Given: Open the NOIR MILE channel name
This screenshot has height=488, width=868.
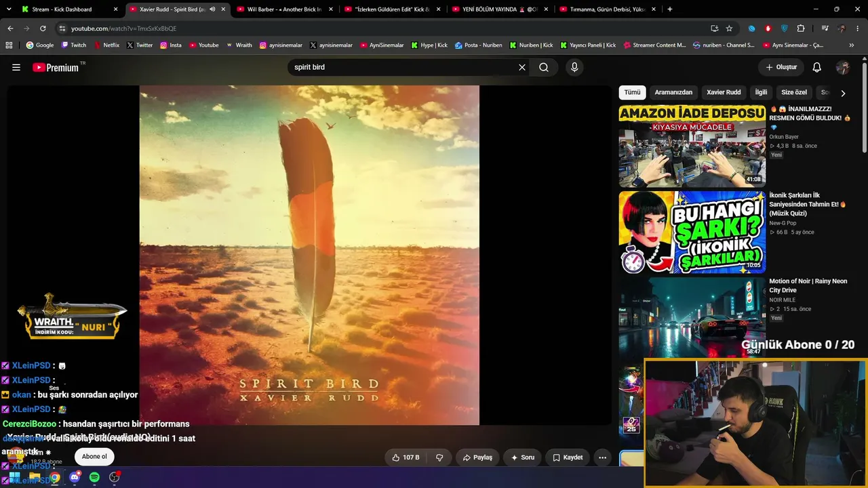Looking at the screenshot, I should (783, 300).
